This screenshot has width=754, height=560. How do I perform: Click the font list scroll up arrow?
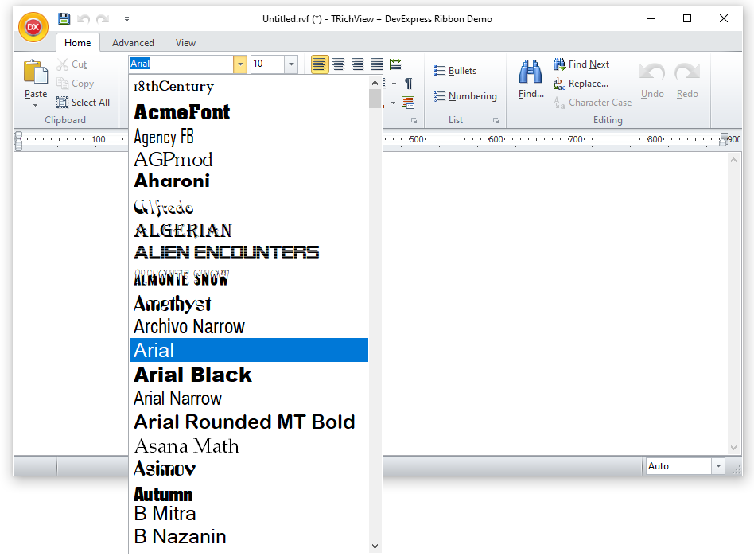click(x=375, y=83)
